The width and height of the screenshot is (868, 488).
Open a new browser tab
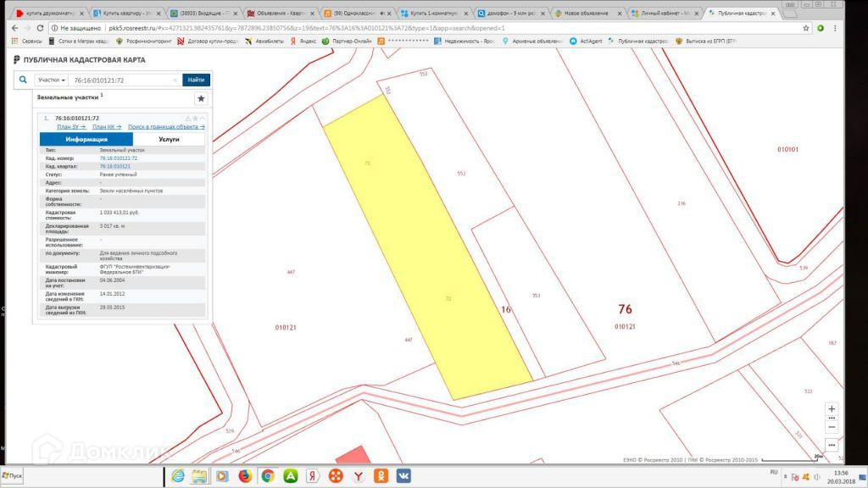pos(791,14)
